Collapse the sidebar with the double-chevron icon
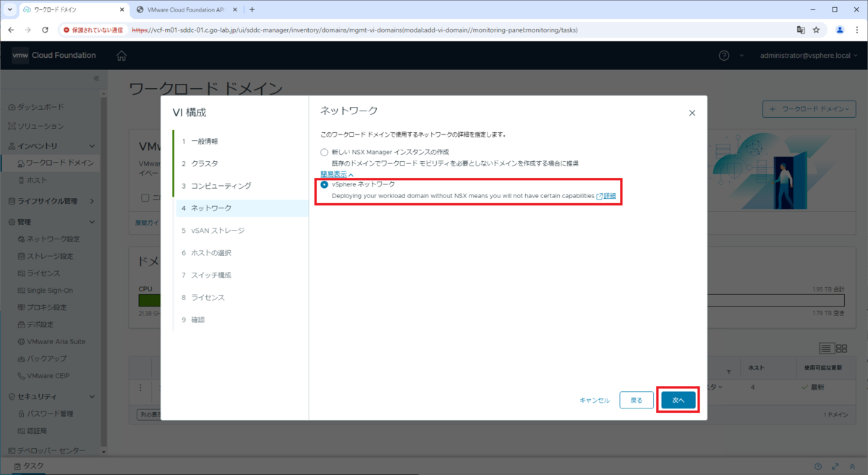Image resolution: width=868 pixels, height=475 pixels. click(x=97, y=78)
